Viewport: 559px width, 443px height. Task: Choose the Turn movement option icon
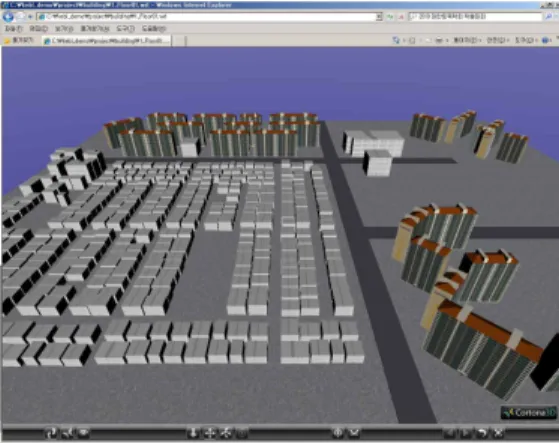click(226, 433)
